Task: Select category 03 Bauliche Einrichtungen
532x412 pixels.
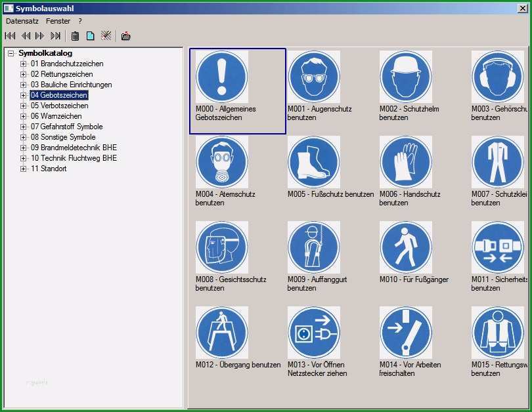Action: click(71, 85)
